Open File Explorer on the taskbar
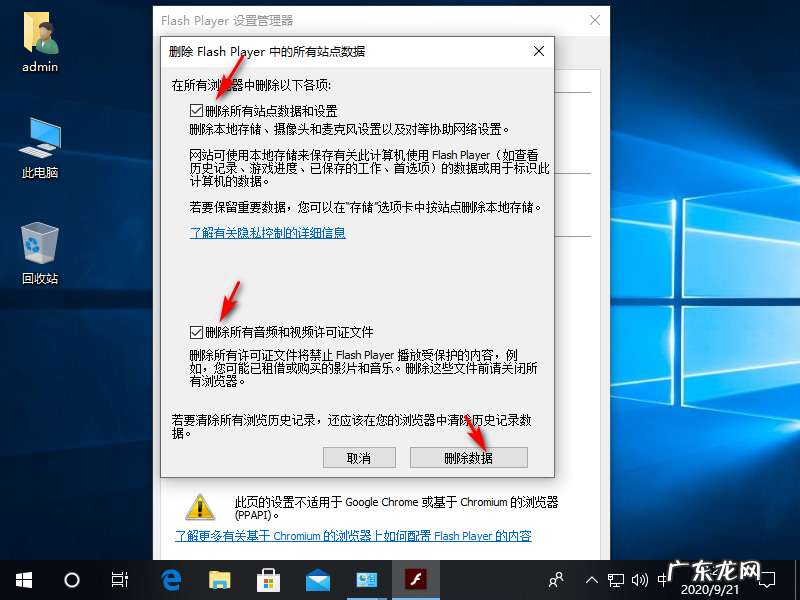 tap(219, 579)
